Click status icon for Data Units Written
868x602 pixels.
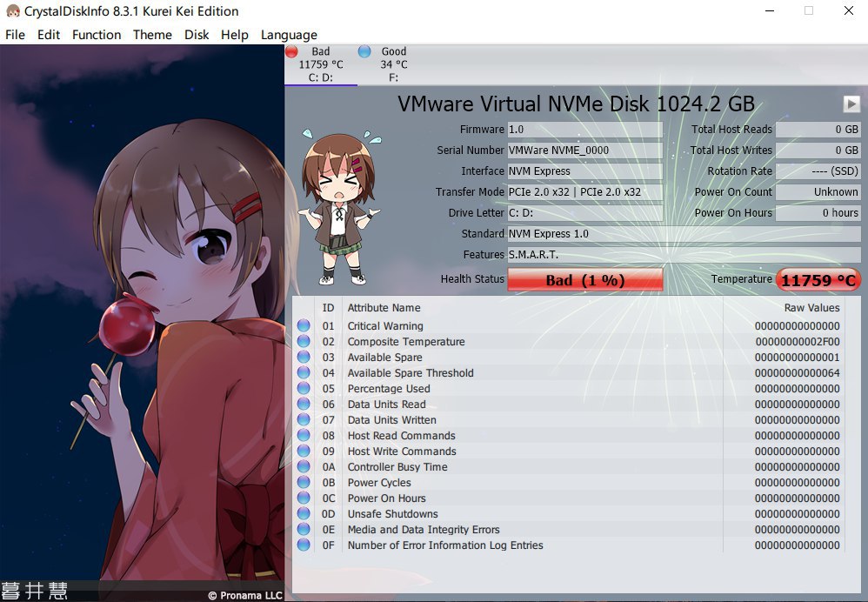[x=304, y=420]
